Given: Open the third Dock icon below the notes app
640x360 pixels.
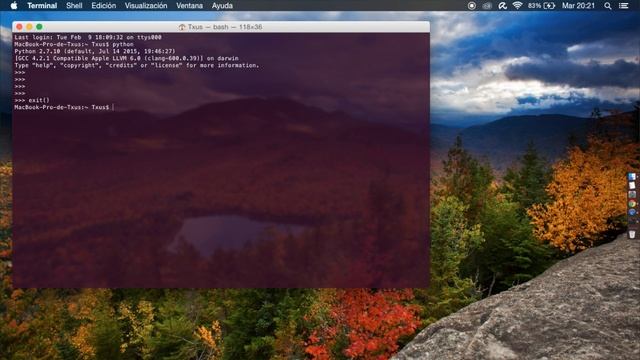Looking at the screenshot, I should pyautogui.click(x=632, y=195).
